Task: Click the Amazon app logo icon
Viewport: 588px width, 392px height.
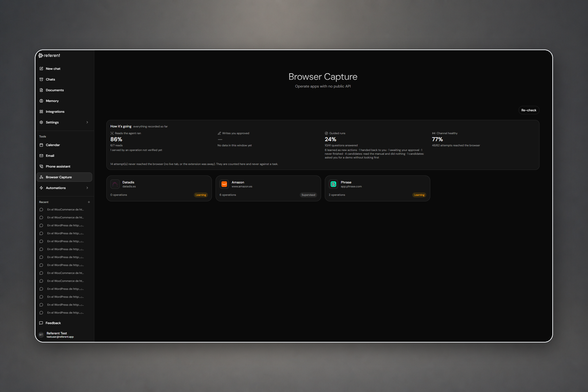Action: (224, 184)
